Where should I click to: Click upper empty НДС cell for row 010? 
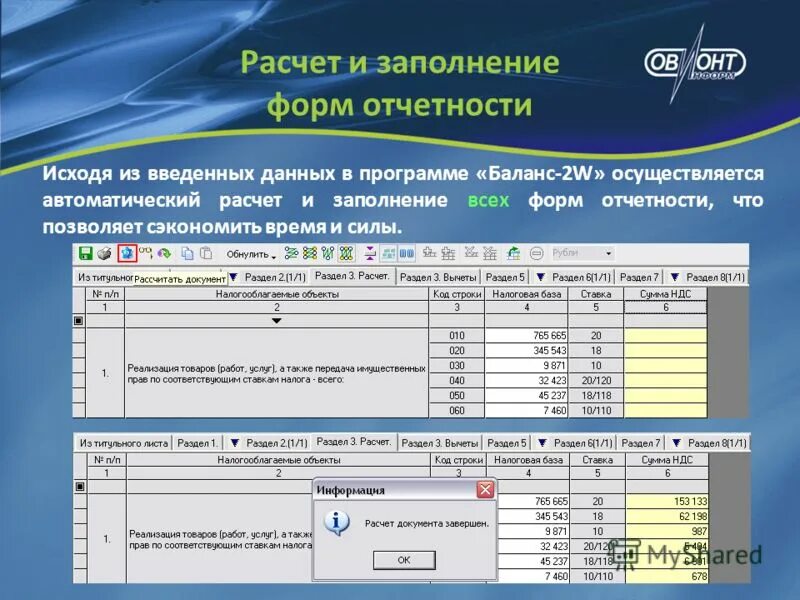666,336
